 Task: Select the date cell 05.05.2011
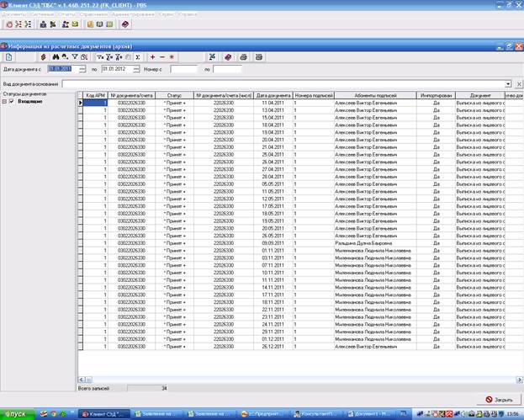click(273, 184)
